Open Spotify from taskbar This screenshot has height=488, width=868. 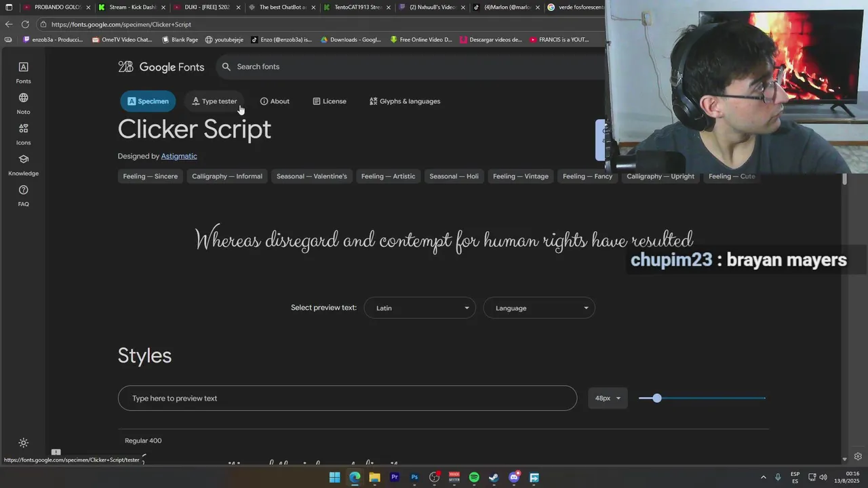[474, 477]
